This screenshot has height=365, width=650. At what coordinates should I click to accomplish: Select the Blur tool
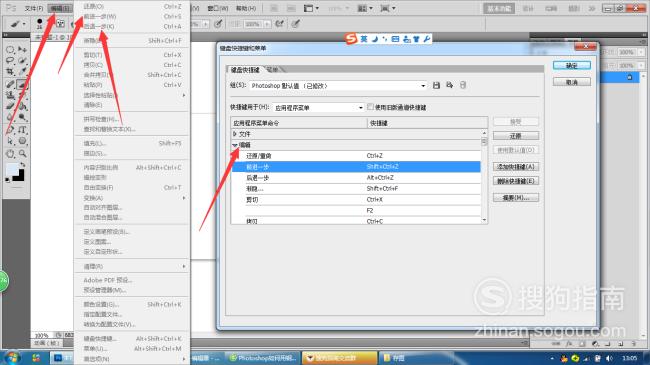point(10,117)
